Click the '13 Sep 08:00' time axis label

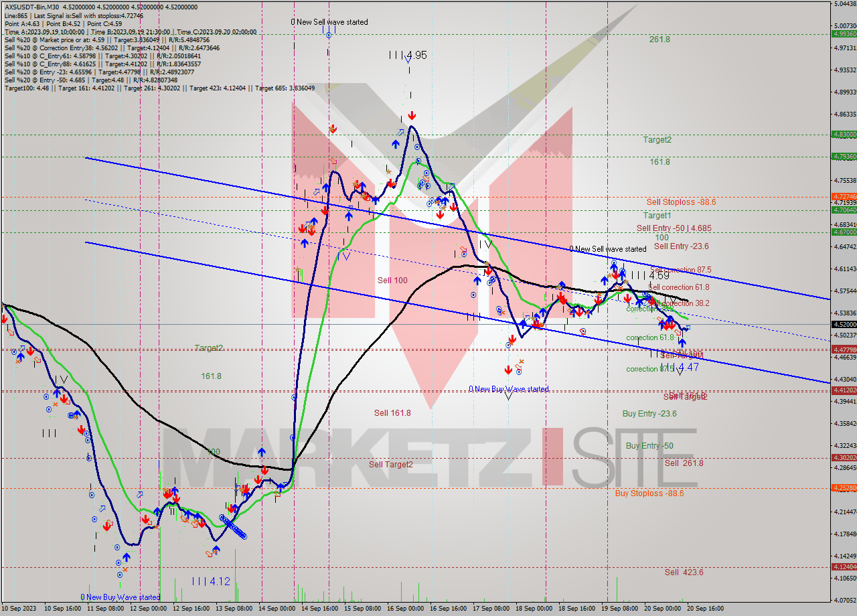pos(234,609)
